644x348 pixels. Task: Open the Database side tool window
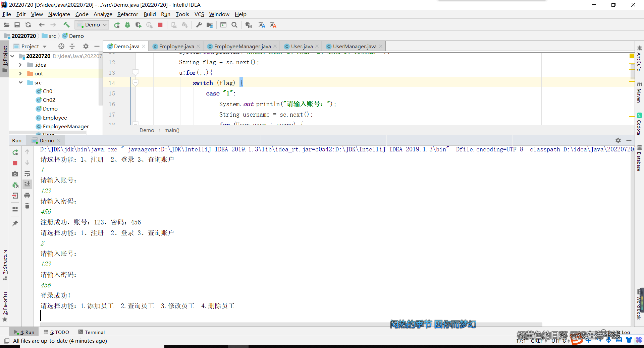(639, 158)
